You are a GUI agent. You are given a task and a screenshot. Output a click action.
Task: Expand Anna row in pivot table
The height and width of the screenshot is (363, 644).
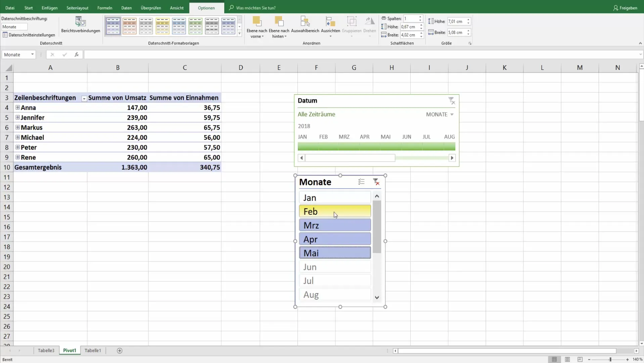pyautogui.click(x=17, y=108)
